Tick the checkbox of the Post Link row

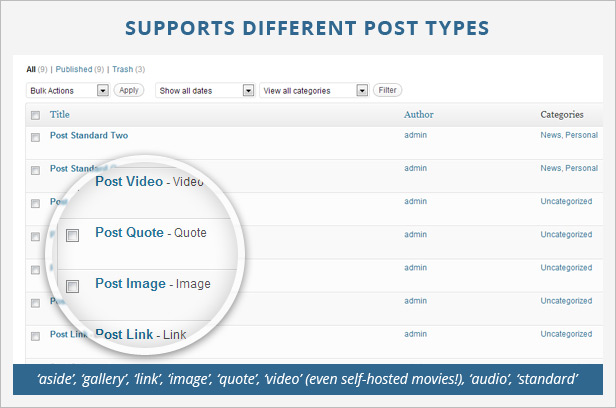click(x=35, y=336)
